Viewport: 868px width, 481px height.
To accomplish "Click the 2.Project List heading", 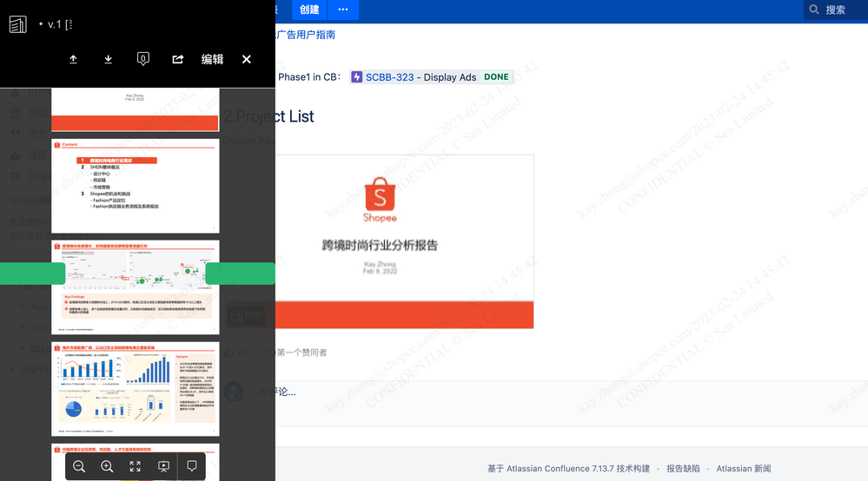I will pyautogui.click(x=268, y=116).
